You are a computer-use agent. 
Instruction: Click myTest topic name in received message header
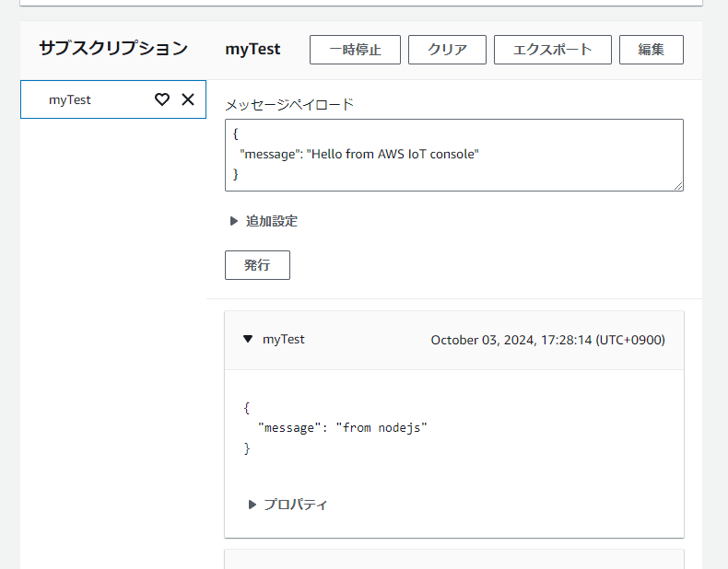click(x=283, y=340)
